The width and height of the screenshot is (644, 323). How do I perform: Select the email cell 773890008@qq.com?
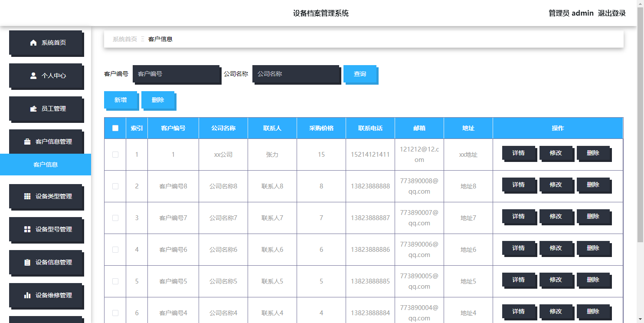(419, 186)
